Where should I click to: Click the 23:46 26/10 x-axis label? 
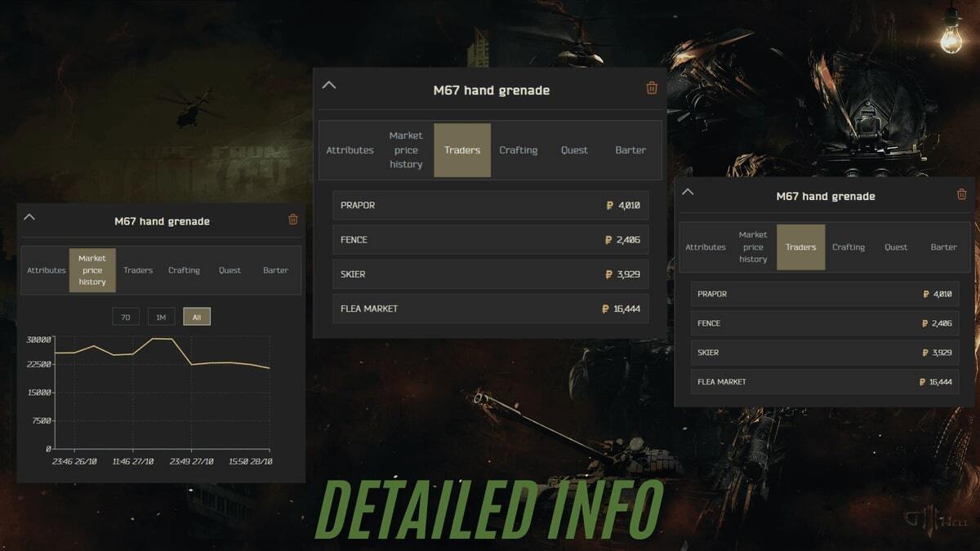click(74, 461)
